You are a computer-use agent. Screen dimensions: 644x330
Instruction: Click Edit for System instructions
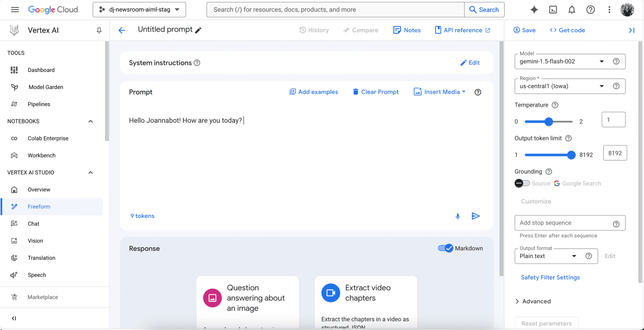click(x=470, y=63)
